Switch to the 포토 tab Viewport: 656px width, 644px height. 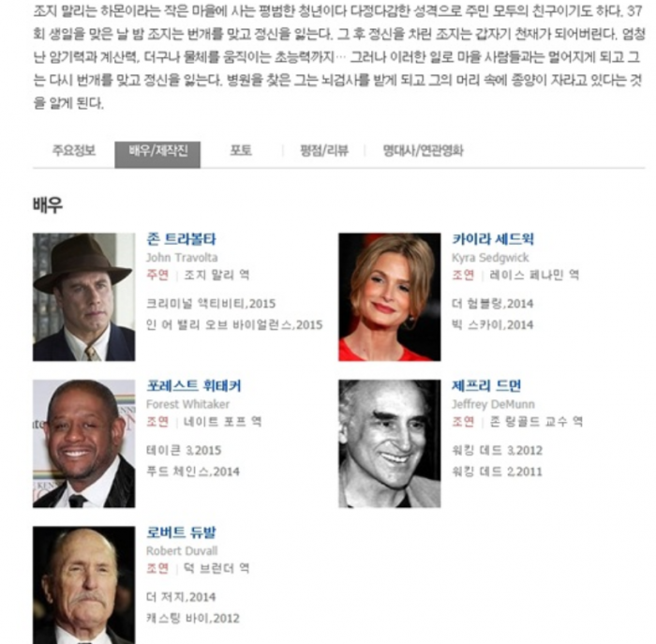pyautogui.click(x=241, y=151)
